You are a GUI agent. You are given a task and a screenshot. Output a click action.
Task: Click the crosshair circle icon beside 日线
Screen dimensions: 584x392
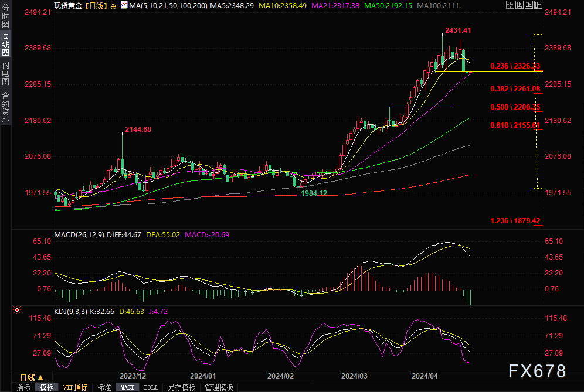coord(113,5)
